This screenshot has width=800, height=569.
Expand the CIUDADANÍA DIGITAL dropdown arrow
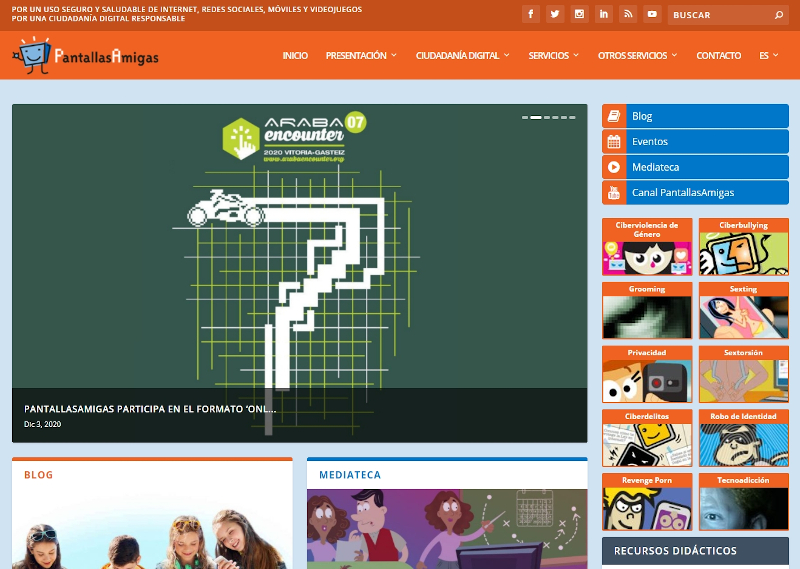point(507,55)
